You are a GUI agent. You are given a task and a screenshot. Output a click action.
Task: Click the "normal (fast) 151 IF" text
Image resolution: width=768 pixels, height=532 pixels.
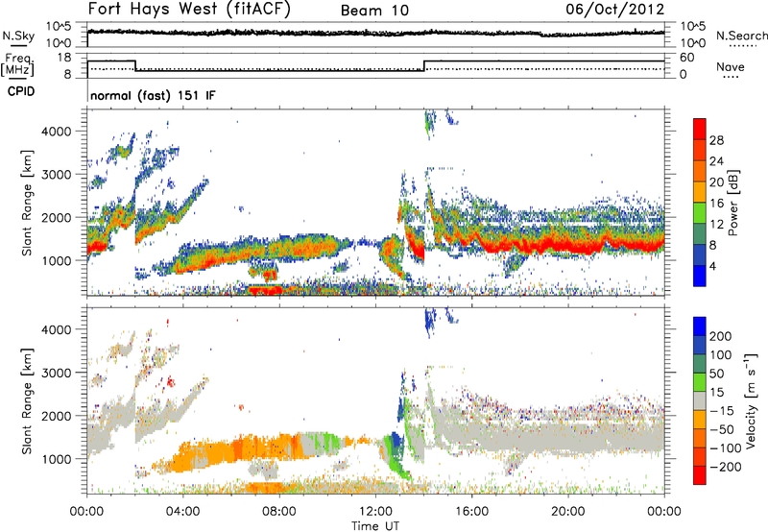point(153,95)
